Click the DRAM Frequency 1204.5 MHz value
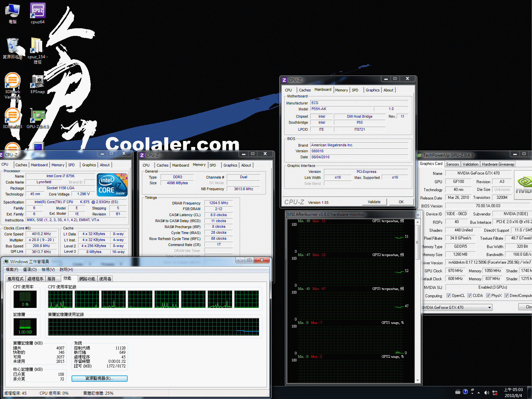The image size is (532, 399). (218, 203)
